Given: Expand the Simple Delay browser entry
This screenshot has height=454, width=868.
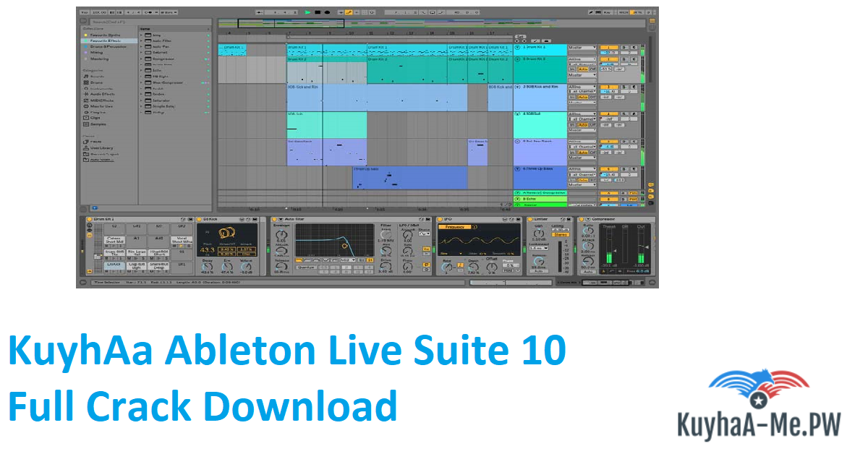Looking at the screenshot, I should pyautogui.click(x=142, y=106).
